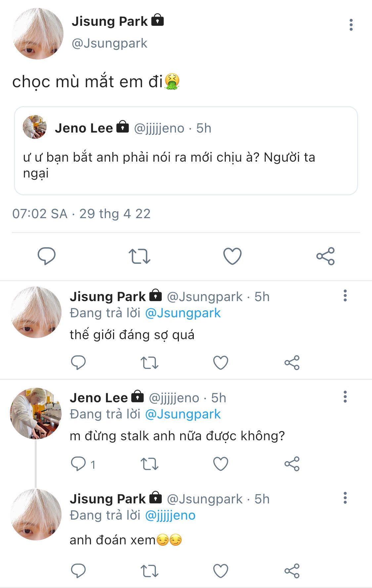Viewport: 372px width, 588px height.
Task: Open Jisung Park's profile picture at top
Action: point(37,34)
